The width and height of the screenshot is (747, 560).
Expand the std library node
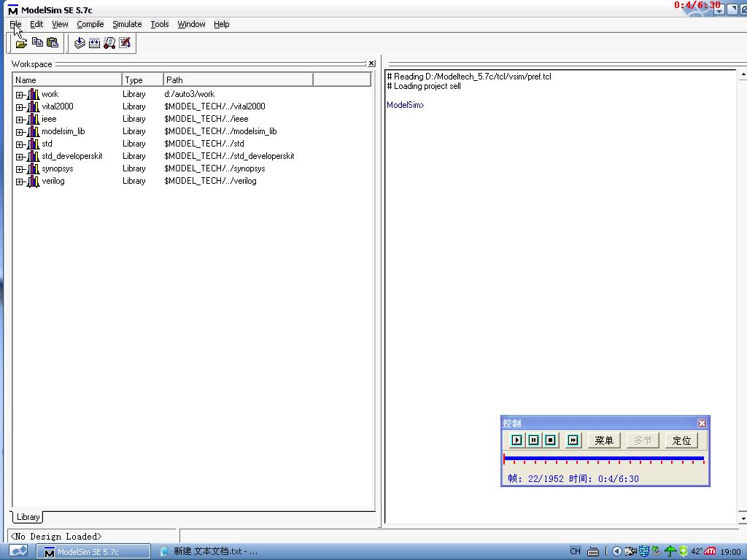click(19, 144)
